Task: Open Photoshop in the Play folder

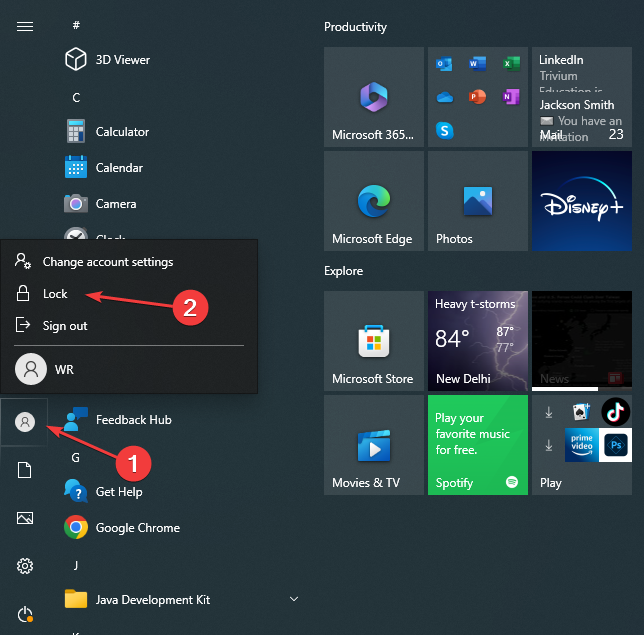Action: click(615, 445)
